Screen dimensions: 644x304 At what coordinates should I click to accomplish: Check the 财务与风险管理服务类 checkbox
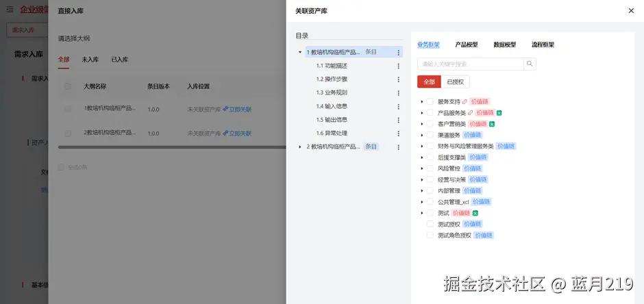[x=430, y=146]
